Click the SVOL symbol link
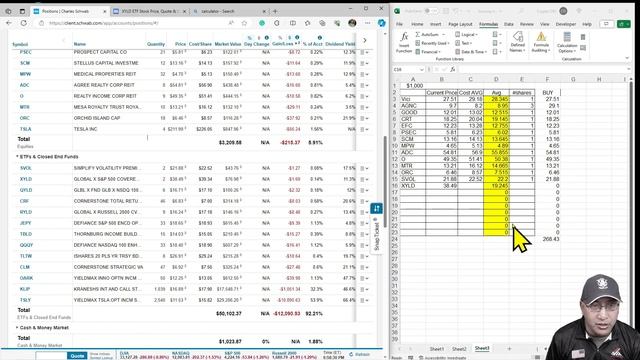The height and width of the screenshot is (360, 640). [x=26, y=168]
